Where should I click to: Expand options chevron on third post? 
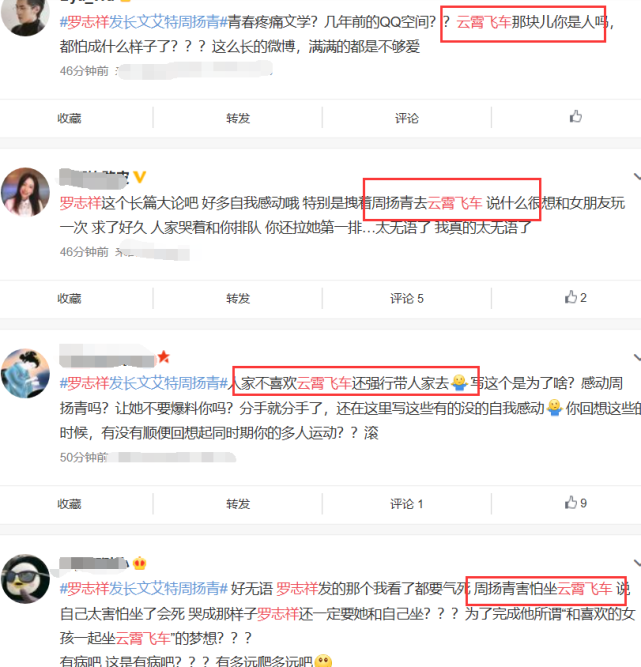pos(637,357)
